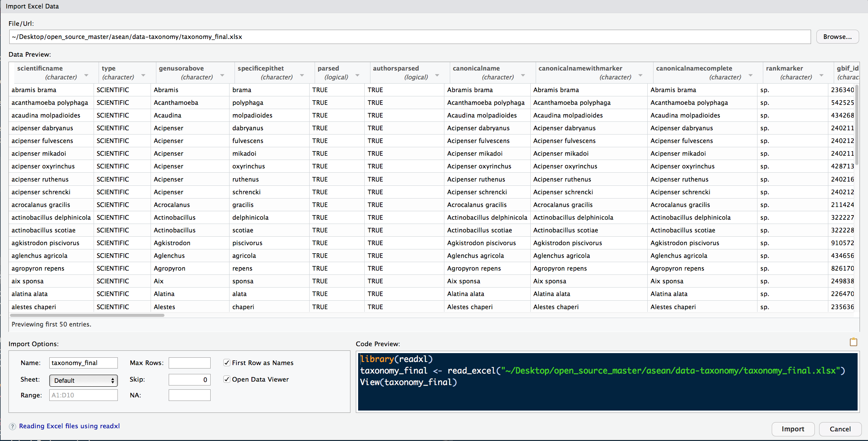868x441 pixels.
Task: Open the Sheet Default dropdown
Action: click(84, 380)
